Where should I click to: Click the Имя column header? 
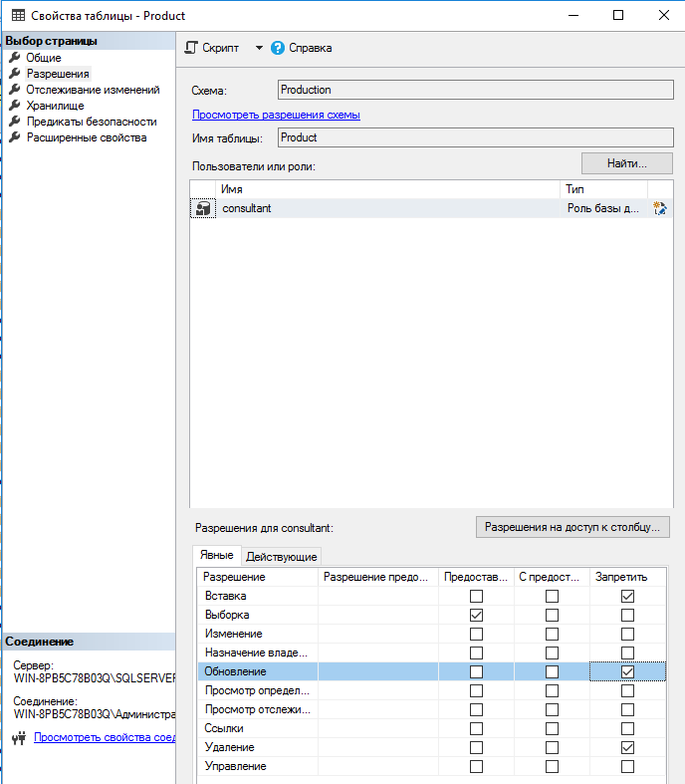pyautogui.click(x=387, y=189)
